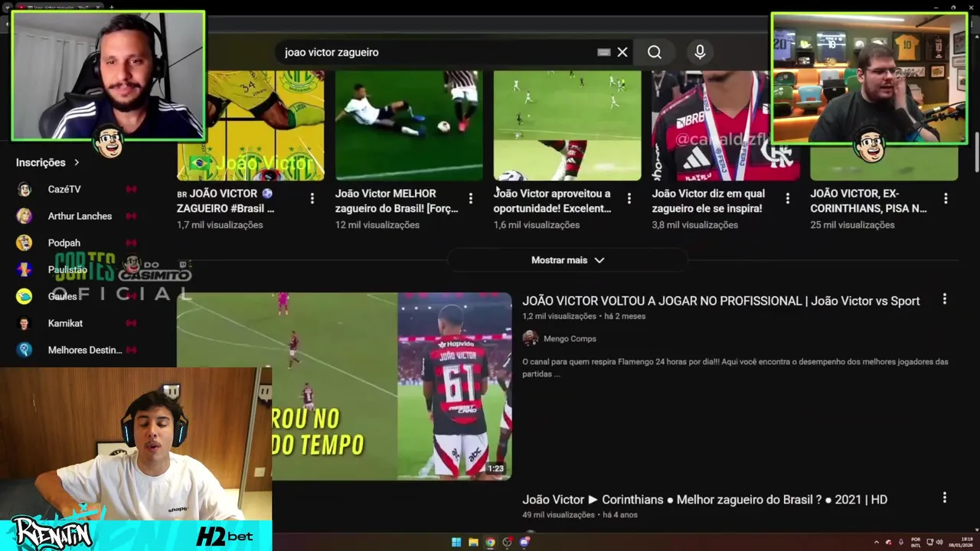980x551 pixels.
Task: Click the Mengo Comps channel avatar
Action: [x=530, y=338]
